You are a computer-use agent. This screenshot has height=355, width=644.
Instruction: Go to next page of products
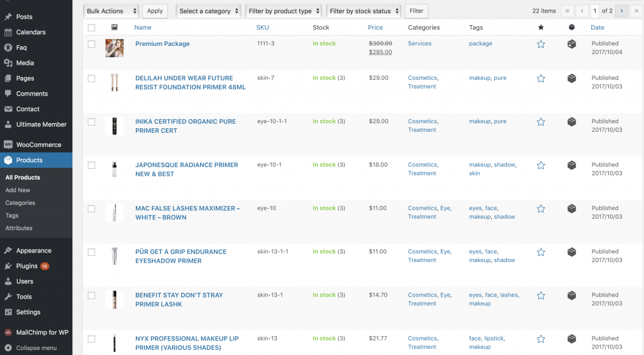621,11
